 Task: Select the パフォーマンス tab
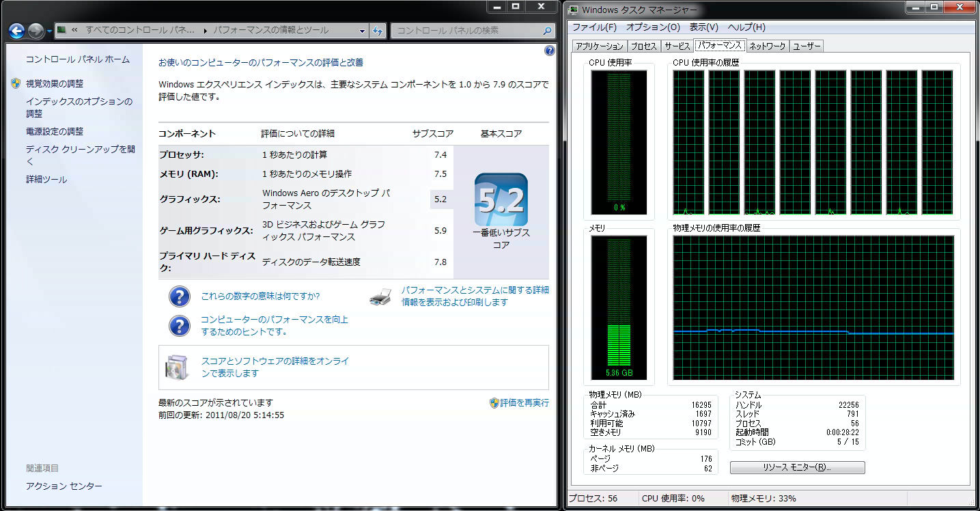[719, 45]
